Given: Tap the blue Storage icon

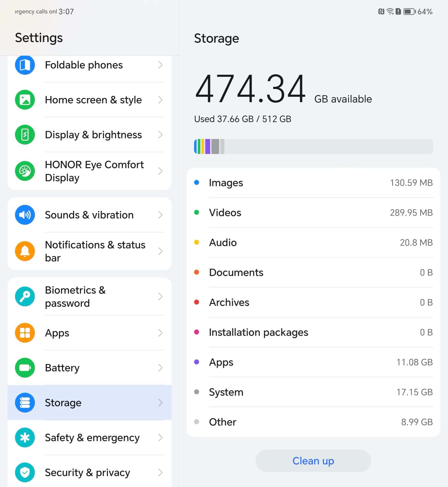Looking at the screenshot, I should pos(25,403).
